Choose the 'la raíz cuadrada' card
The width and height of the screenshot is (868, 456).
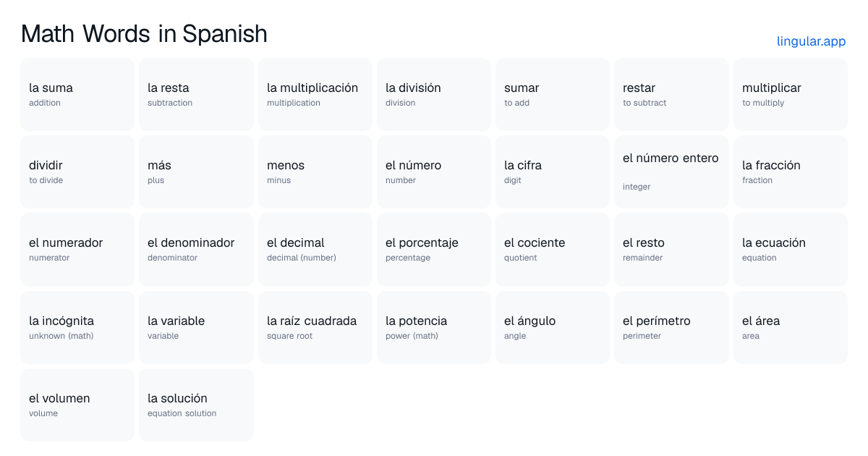click(315, 327)
